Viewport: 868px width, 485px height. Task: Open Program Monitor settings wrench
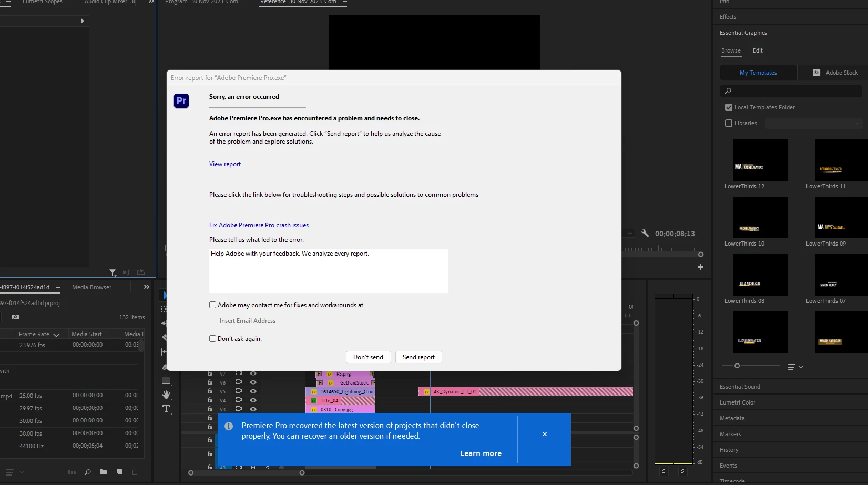pyautogui.click(x=645, y=234)
